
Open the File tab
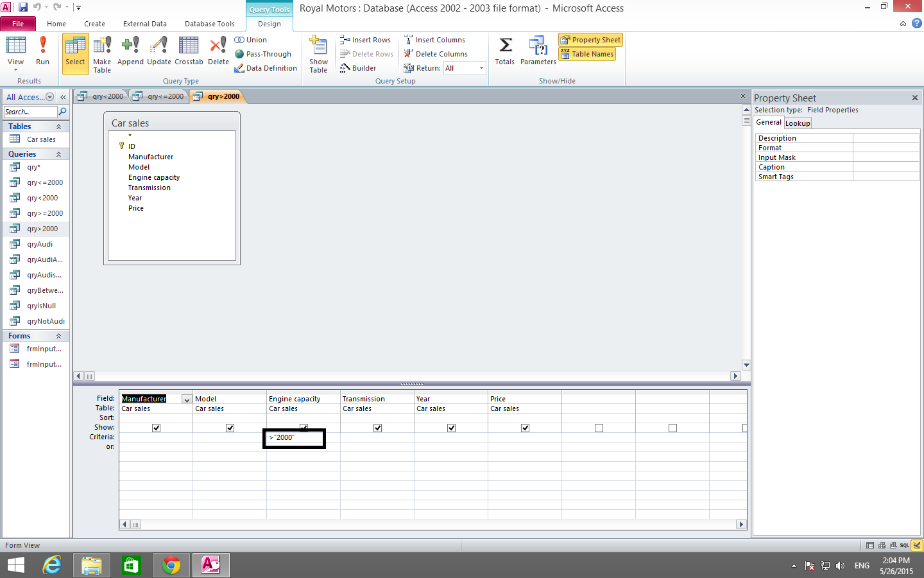18,24
